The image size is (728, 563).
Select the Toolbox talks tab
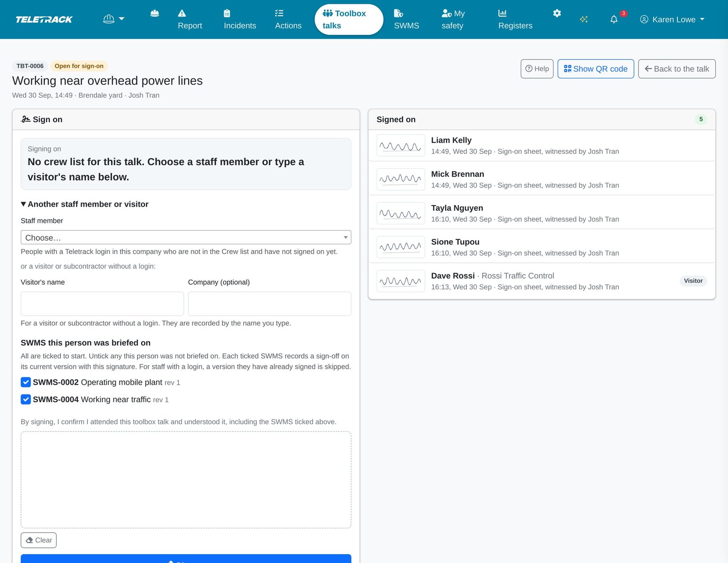(349, 19)
